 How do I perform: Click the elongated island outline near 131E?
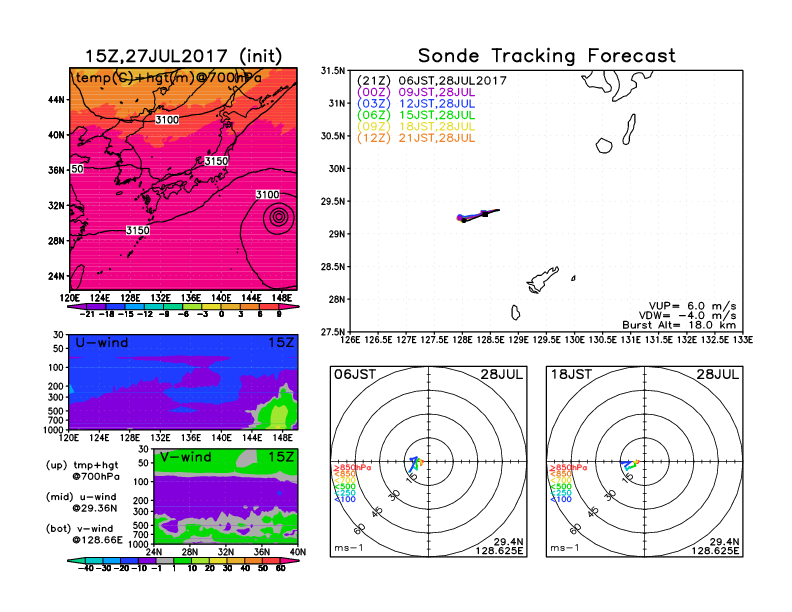click(x=629, y=129)
